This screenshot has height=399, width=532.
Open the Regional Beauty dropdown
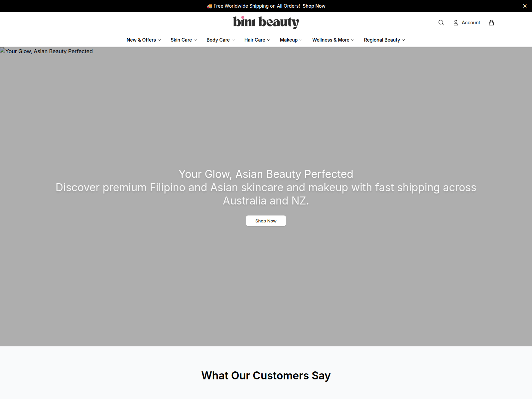[384, 40]
